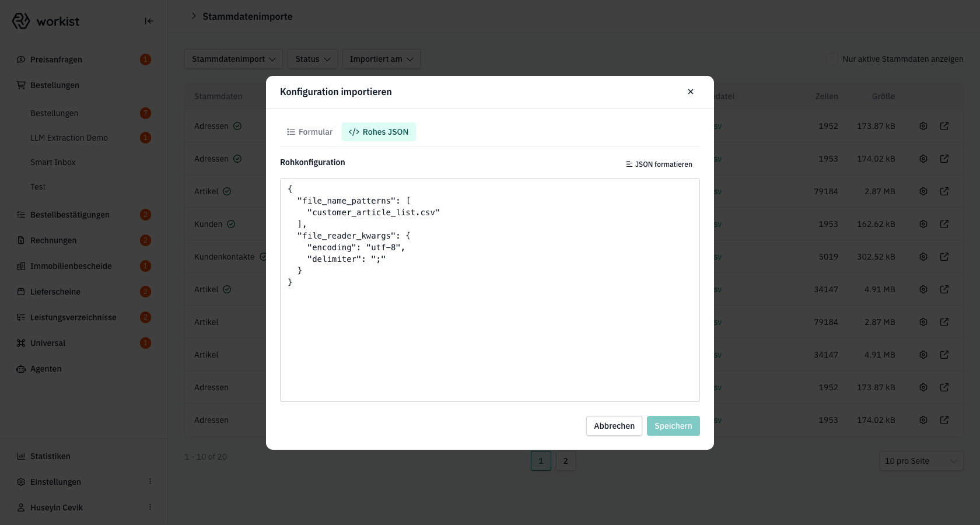
Task: Expand the Importiert am filter dropdown
Action: pos(381,59)
